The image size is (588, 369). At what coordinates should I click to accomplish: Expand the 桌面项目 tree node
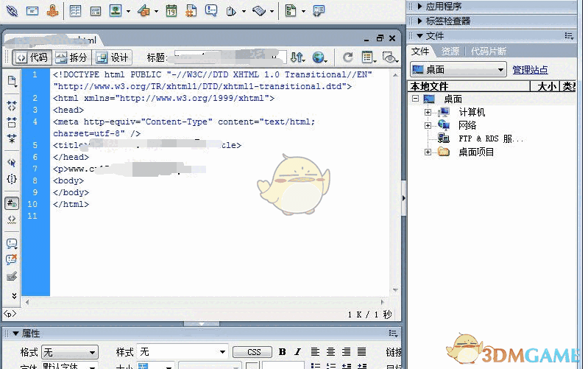[428, 152]
